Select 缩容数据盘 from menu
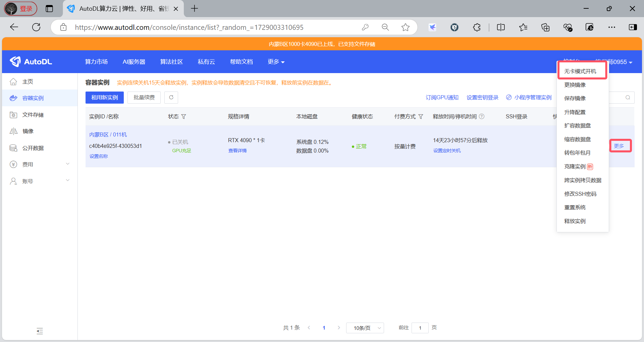Viewport: 644px width, 342px height. click(x=578, y=139)
